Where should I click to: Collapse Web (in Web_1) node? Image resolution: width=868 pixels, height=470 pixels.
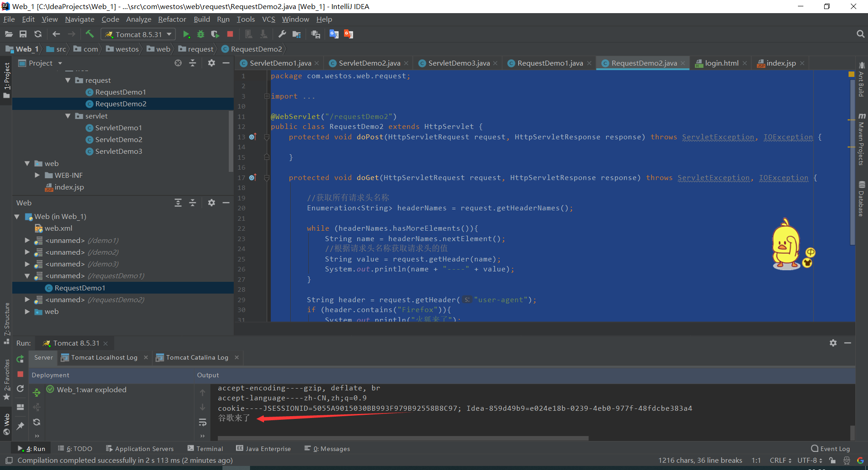(x=17, y=216)
